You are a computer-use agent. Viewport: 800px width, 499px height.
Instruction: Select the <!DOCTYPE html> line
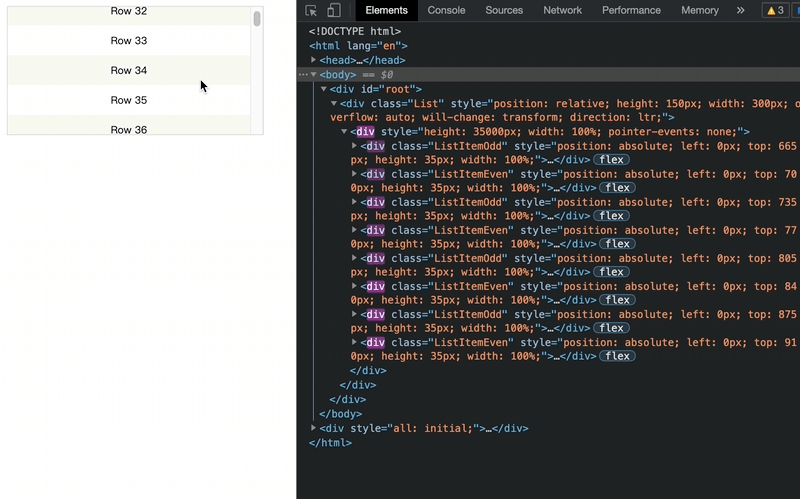[355, 31]
